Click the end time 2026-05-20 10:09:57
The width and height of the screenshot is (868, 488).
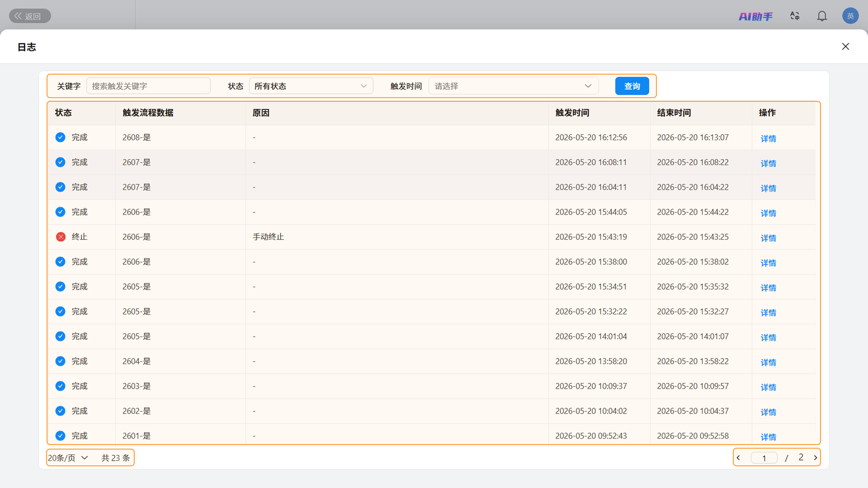[693, 386]
